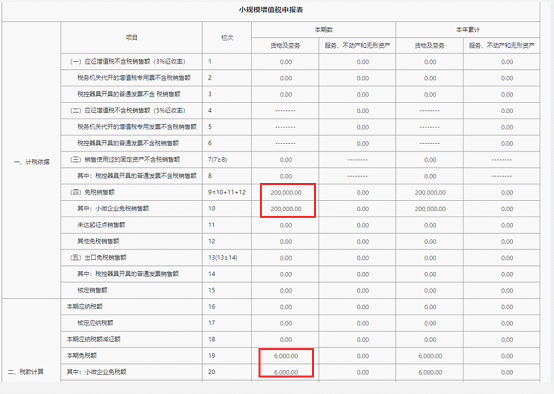Click the 一、计税依据 section label

(31, 162)
